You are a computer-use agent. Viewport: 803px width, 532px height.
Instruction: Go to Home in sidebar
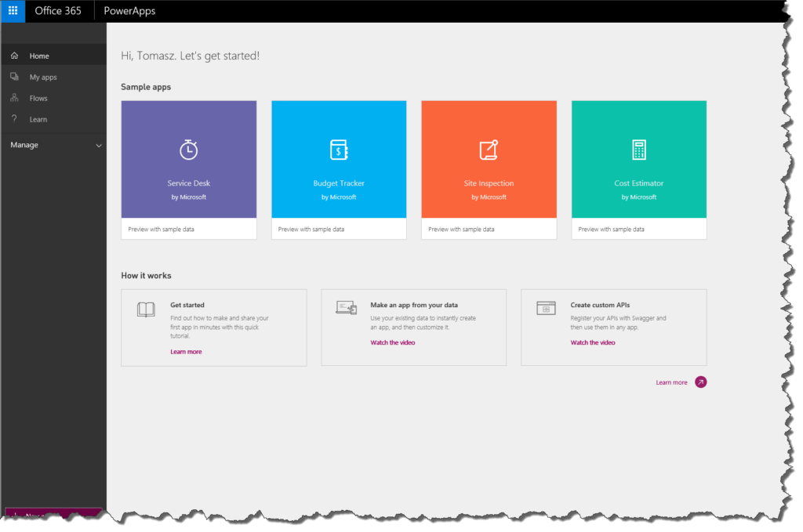(x=53, y=56)
